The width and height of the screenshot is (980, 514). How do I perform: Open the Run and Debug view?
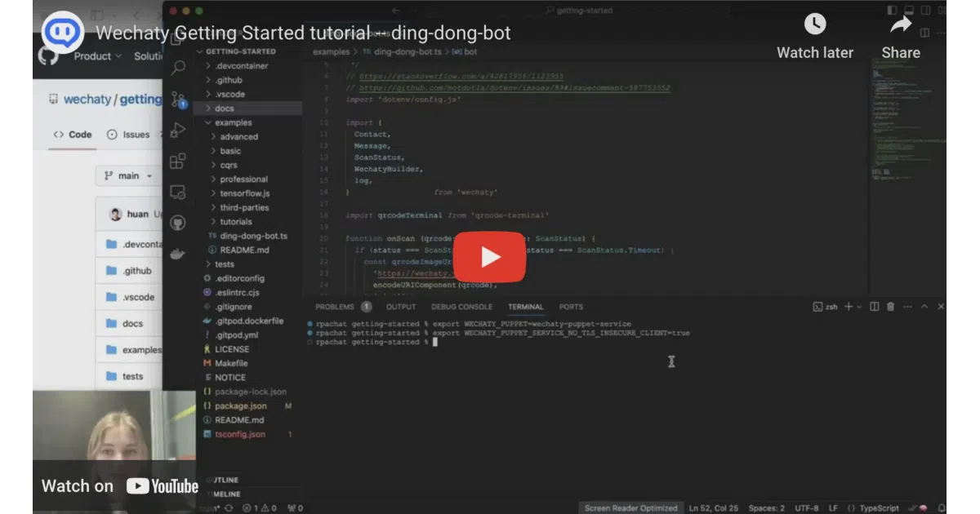click(178, 131)
